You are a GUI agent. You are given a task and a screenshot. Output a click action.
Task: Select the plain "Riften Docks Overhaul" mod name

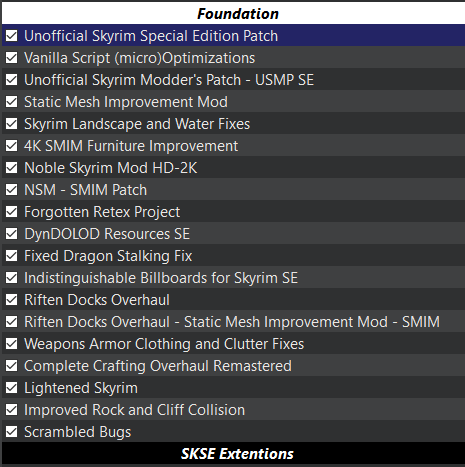coord(97,300)
